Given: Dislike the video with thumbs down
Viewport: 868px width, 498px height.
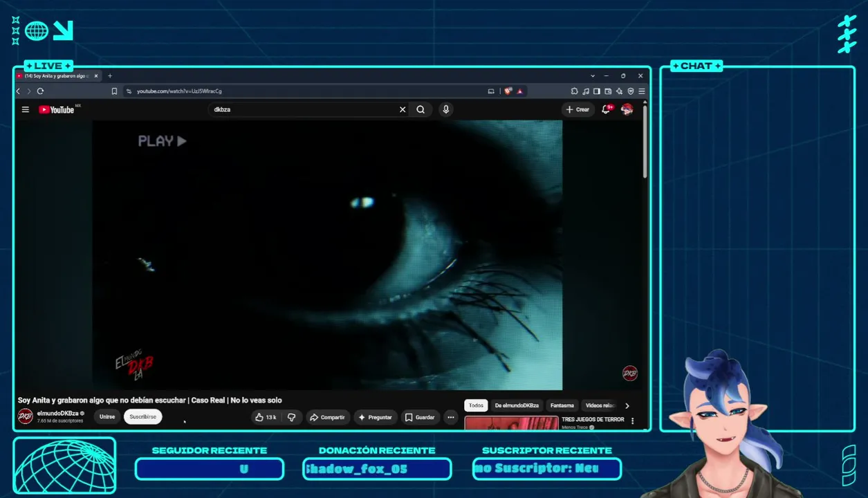Looking at the screenshot, I should coord(291,417).
